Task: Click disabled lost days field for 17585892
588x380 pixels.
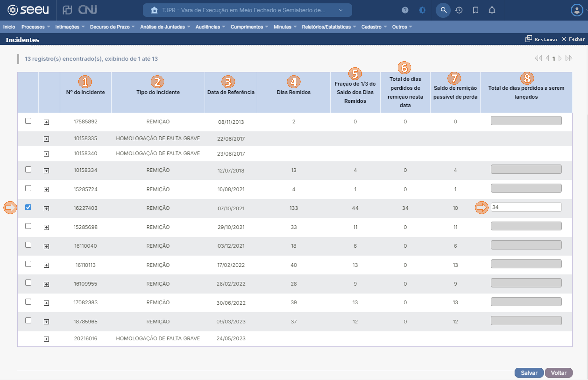Action: tap(526, 121)
